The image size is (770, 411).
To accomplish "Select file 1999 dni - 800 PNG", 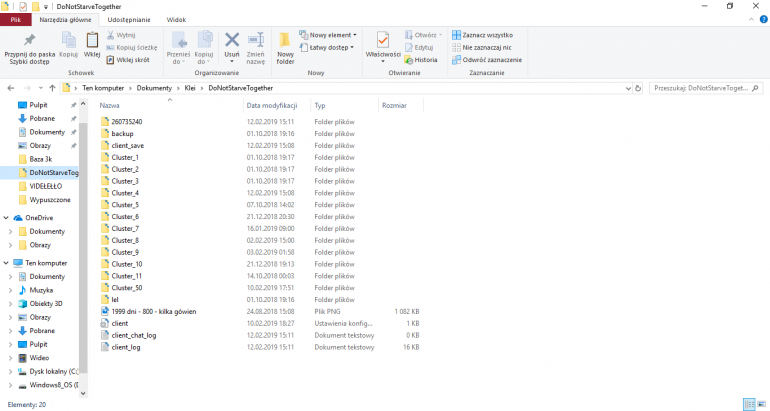I will (x=154, y=311).
